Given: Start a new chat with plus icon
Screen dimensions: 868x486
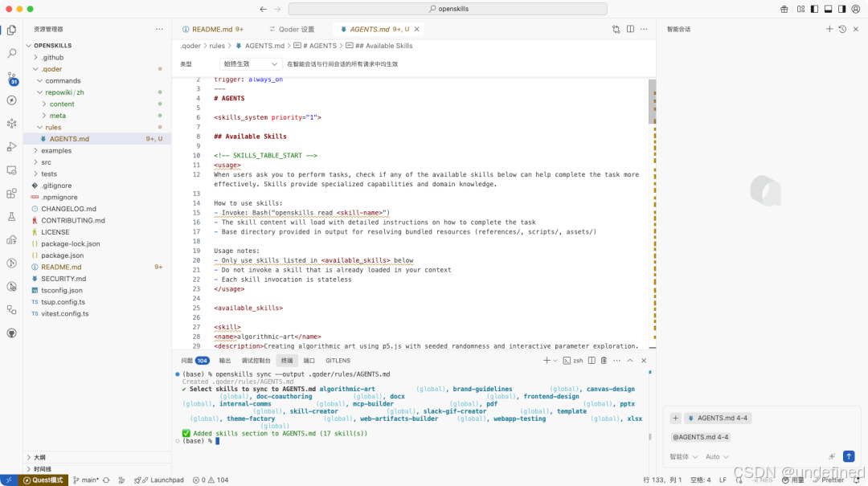Looking at the screenshot, I should click(x=829, y=29).
